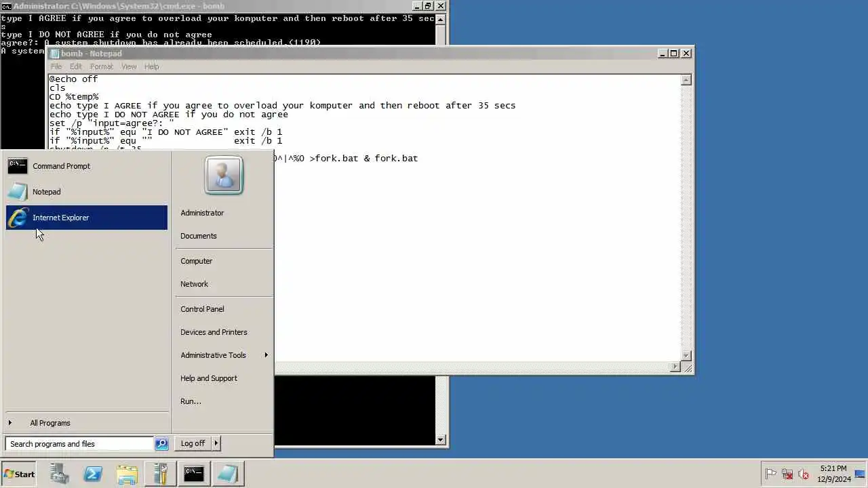Click the Notepad icon in bomb title bar
Screen dimensions: 868x488
[x=55, y=54]
